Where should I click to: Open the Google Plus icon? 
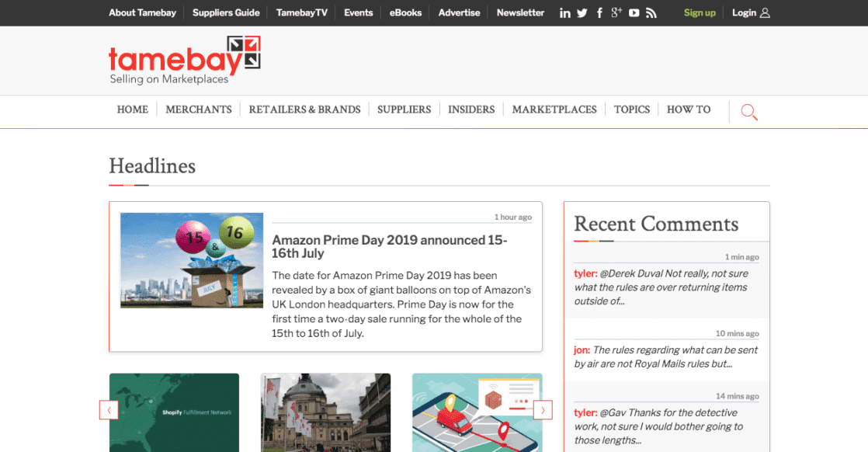pyautogui.click(x=616, y=12)
